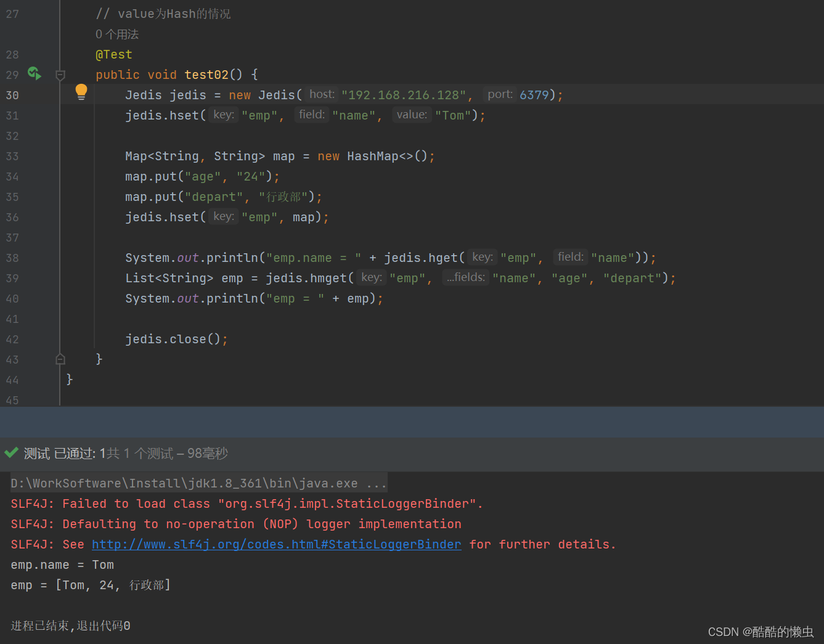The image size is (824, 644).
Task: Click the @Test annotation
Action: (114, 54)
